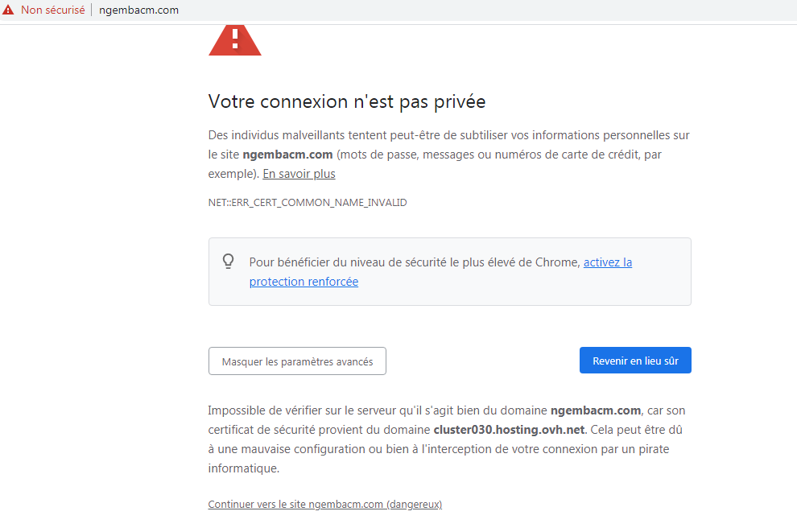
Task: Click bold cluster030.hosting.ovh.net domain text
Action: coord(509,430)
